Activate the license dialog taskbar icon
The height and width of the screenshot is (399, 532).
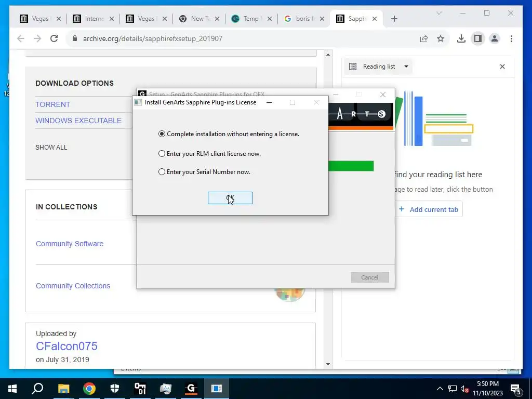(x=217, y=389)
